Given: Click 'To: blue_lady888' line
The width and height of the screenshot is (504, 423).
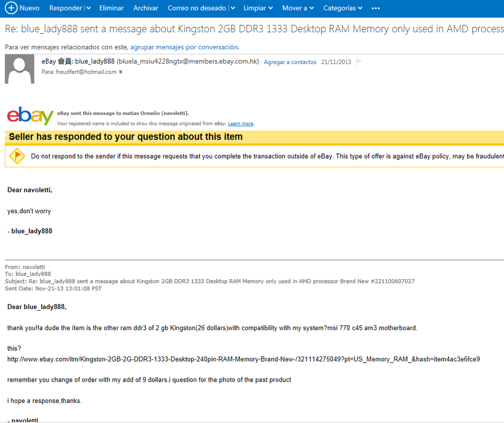Looking at the screenshot, I should (28, 274).
